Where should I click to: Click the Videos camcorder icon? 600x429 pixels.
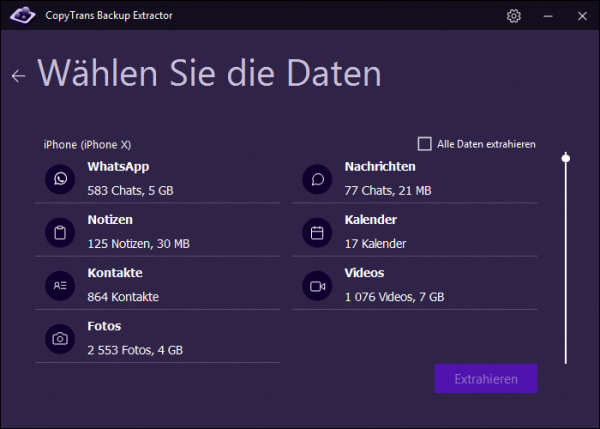coord(318,286)
